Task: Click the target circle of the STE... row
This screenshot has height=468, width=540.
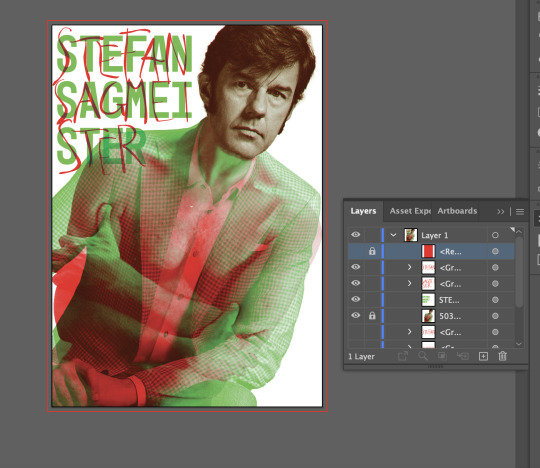Action: (495, 300)
